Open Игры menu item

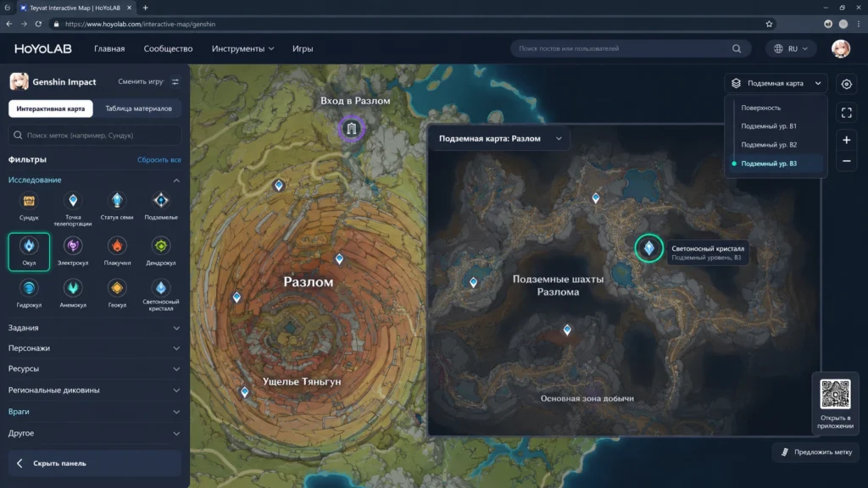tap(303, 48)
